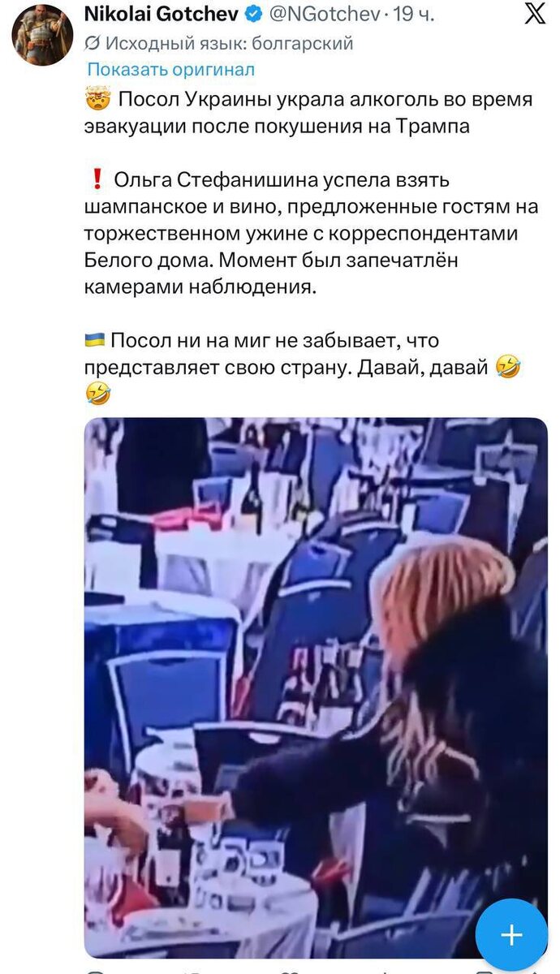The width and height of the screenshot is (560, 974).
Task: Click the X logo icon
Action: coord(535,15)
